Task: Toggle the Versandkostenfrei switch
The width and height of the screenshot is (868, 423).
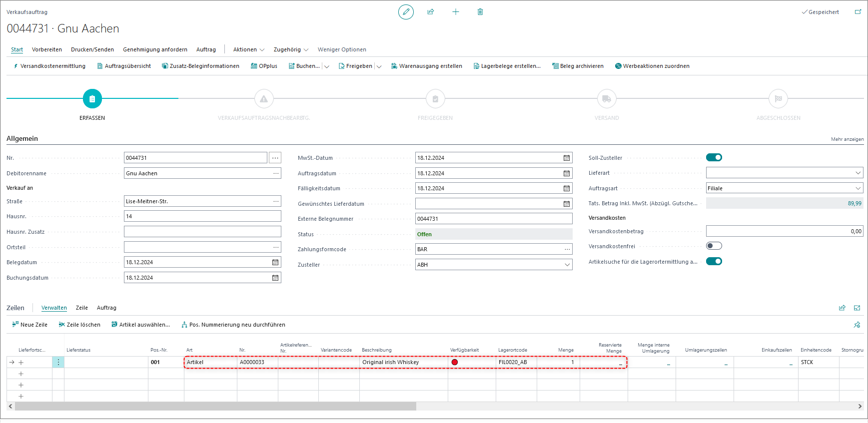Action: pos(714,246)
